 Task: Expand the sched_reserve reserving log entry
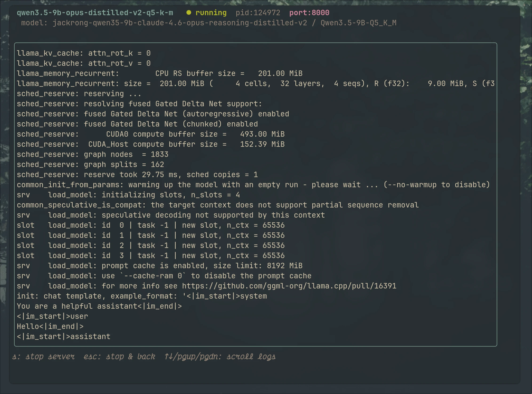[x=79, y=93]
